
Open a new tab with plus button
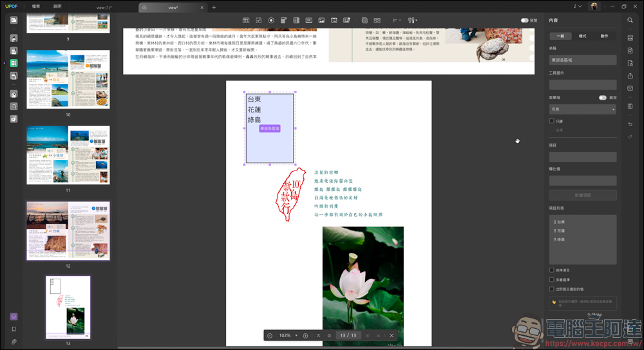click(x=214, y=7)
